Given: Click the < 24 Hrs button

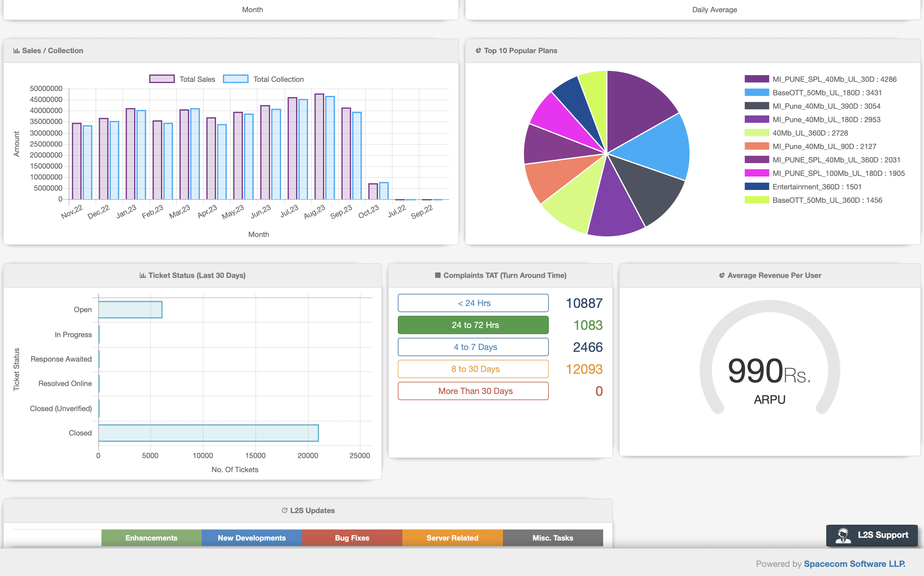Looking at the screenshot, I should (x=473, y=303).
